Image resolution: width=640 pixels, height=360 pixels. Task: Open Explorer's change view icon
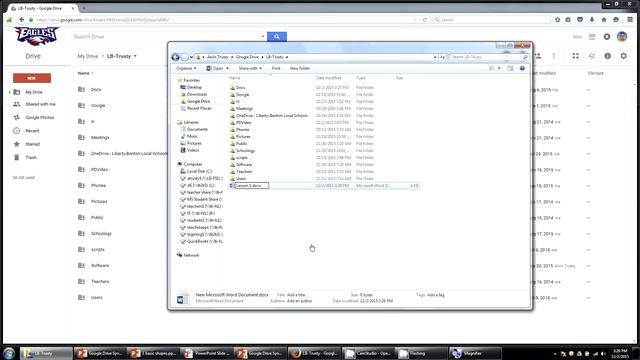point(492,69)
